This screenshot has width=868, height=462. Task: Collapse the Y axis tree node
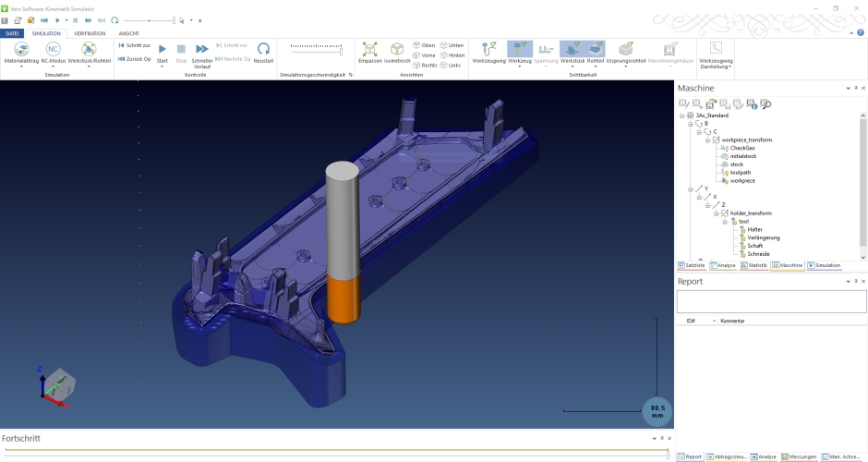691,189
